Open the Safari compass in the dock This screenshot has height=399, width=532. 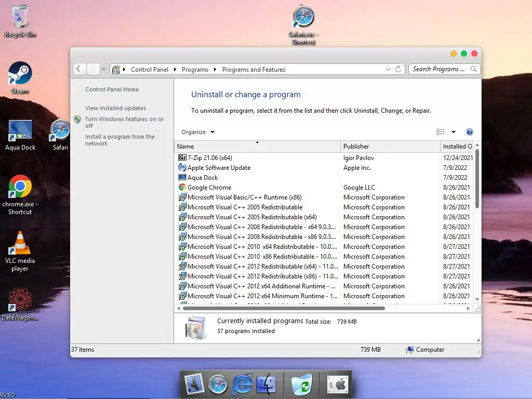[x=218, y=385]
